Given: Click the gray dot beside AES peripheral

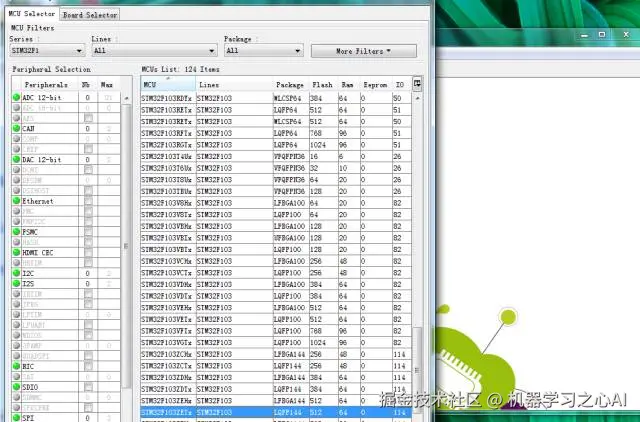Looking at the screenshot, I should pyautogui.click(x=16, y=118).
